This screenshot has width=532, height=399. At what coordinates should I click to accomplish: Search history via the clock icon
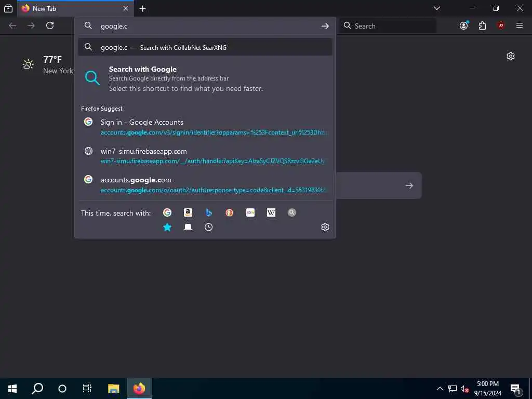[x=209, y=227]
